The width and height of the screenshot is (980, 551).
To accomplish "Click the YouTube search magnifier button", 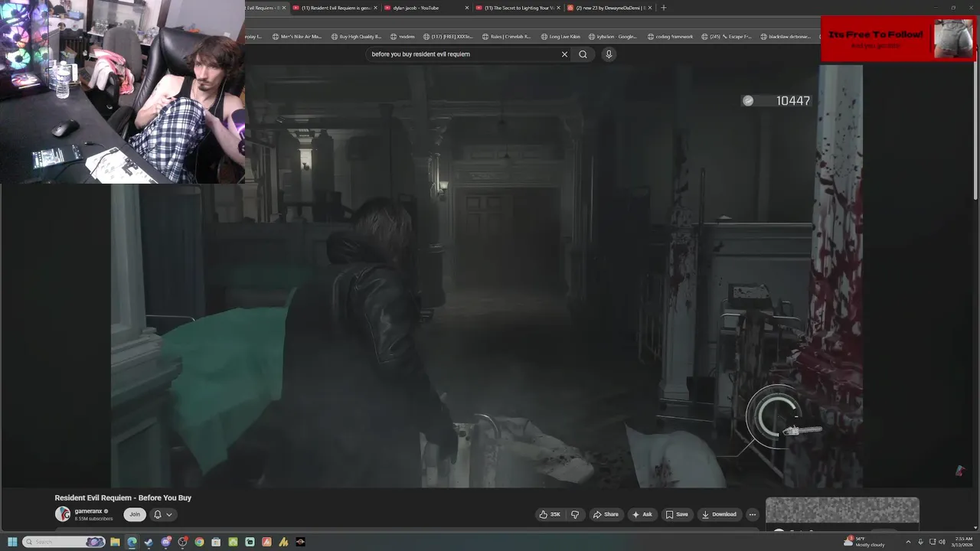I will click(583, 54).
